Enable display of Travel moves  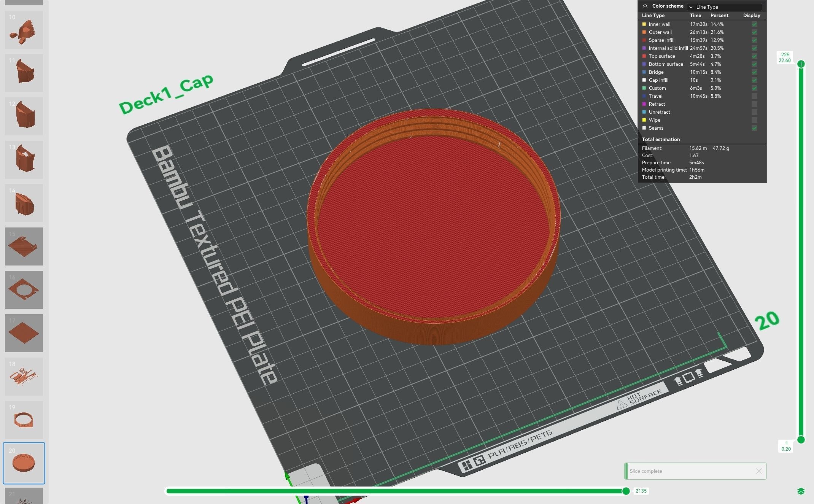tap(754, 96)
